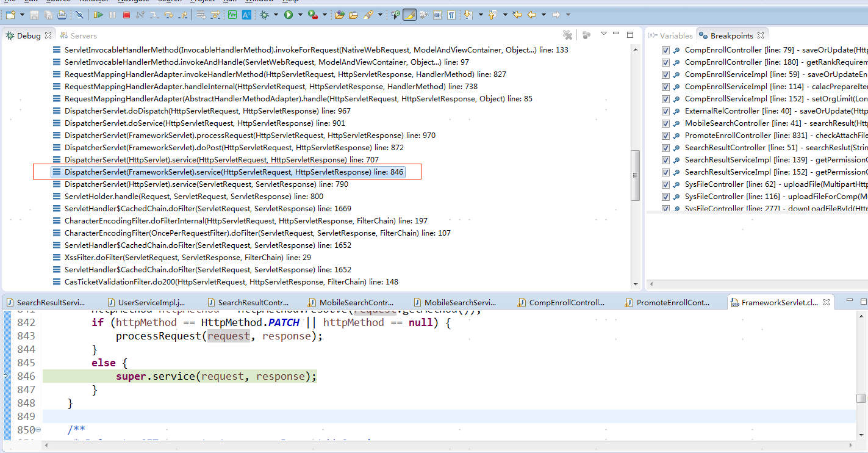Open the UserServiceImpl editor tab

(147, 302)
